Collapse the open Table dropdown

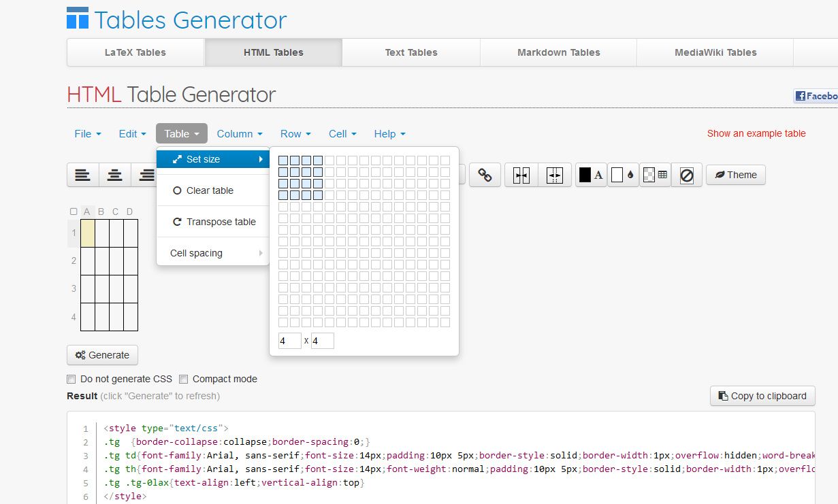coord(182,134)
